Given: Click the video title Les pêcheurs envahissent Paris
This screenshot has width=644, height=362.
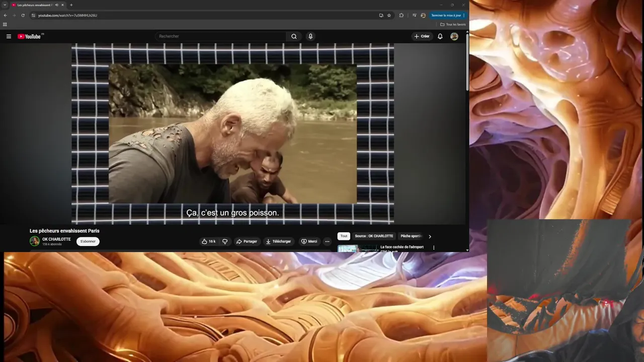Looking at the screenshot, I should pyautogui.click(x=64, y=231).
